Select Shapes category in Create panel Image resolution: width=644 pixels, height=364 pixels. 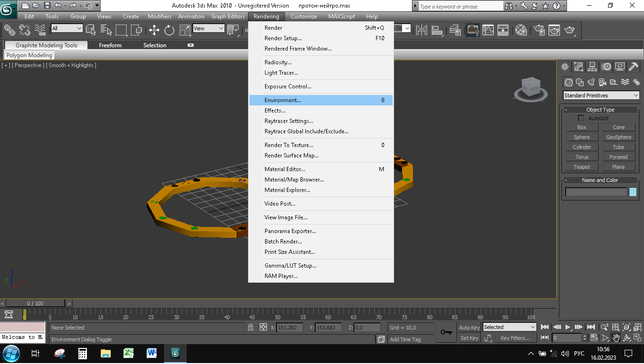click(x=580, y=82)
